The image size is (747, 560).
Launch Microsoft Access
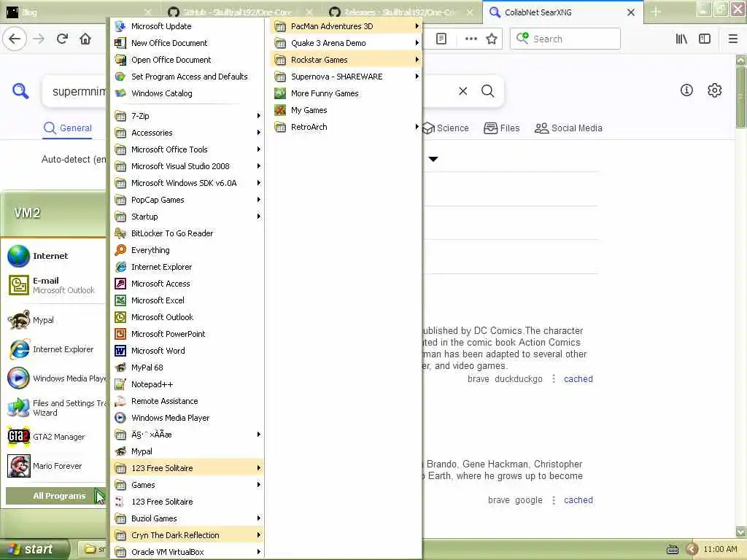[x=187, y=284]
